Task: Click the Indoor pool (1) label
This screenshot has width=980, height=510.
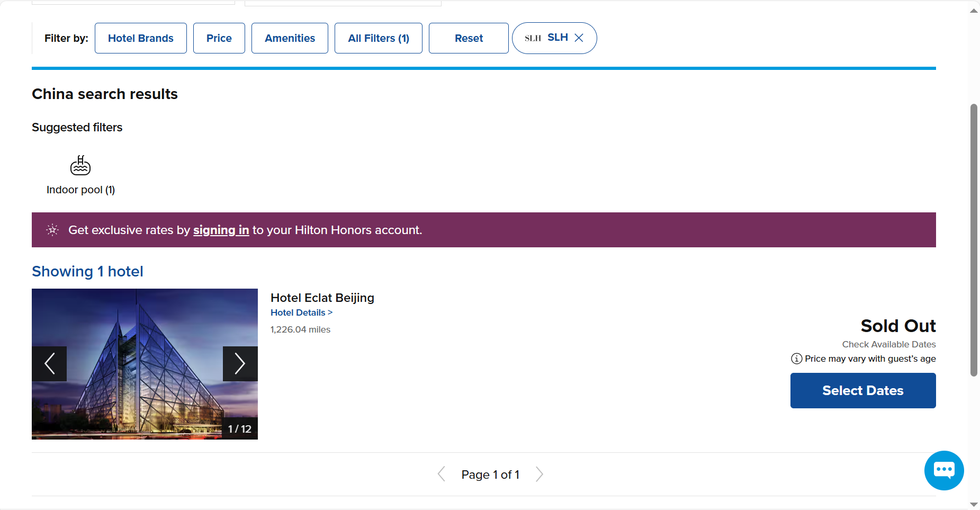Action: pyautogui.click(x=80, y=190)
